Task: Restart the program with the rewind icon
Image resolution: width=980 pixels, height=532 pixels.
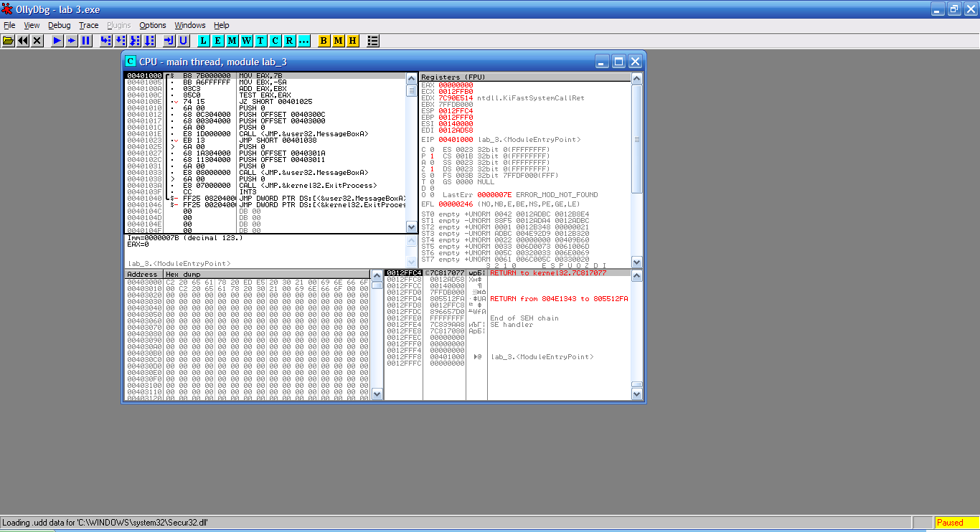Action: click(23, 41)
